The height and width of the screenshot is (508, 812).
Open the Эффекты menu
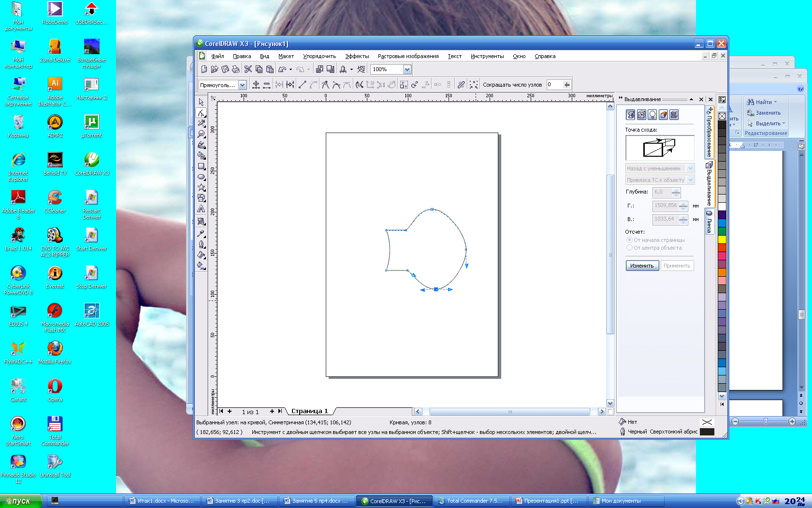[357, 56]
